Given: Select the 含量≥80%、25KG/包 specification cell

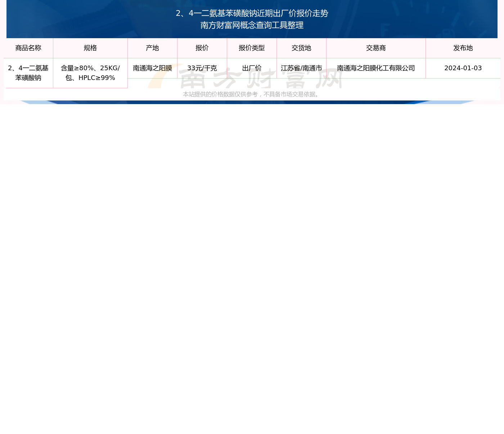Looking at the screenshot, I should click(x=90, y=73).
